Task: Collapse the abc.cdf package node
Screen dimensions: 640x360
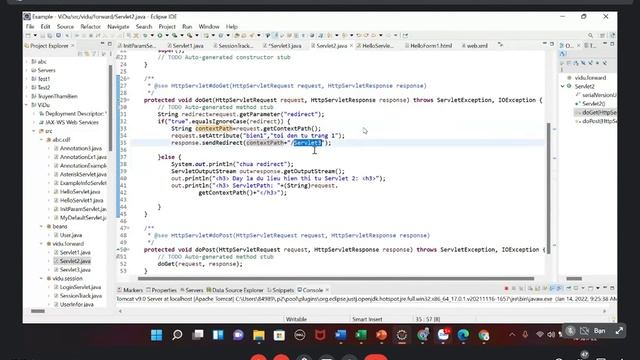Action: click(42, 140)
